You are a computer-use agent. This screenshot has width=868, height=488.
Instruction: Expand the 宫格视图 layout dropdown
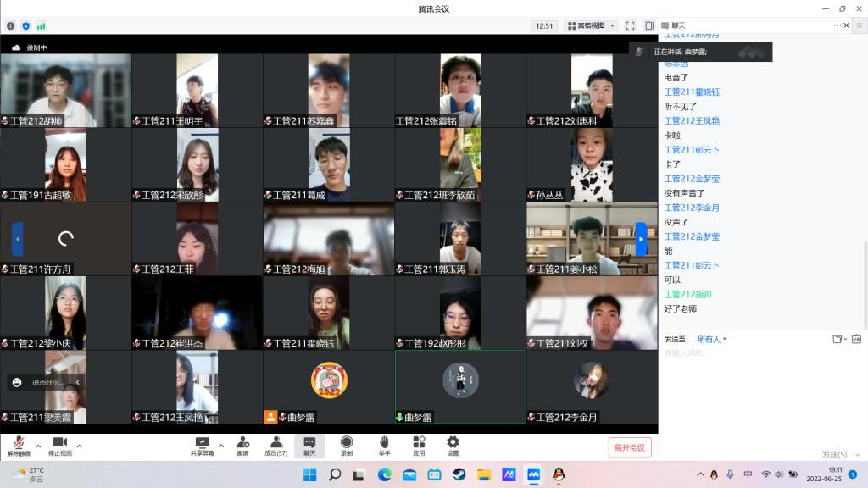(591, 26)
